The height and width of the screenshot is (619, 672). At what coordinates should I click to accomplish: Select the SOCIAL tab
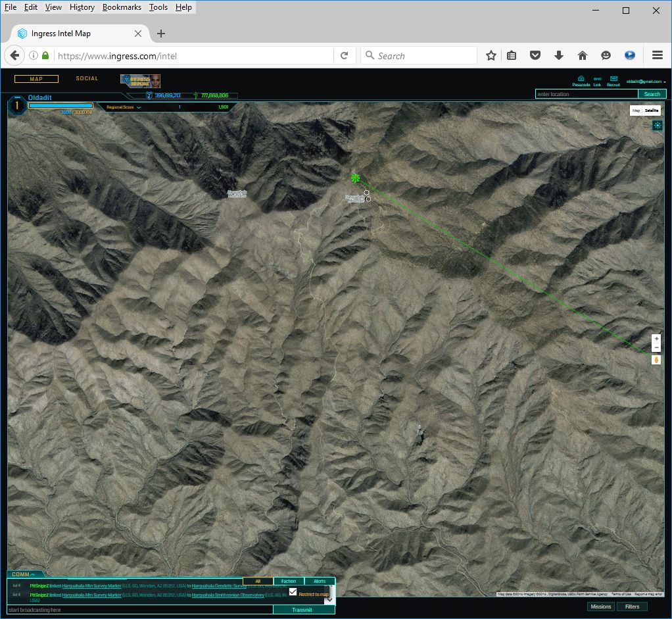(x=87, y=78)
